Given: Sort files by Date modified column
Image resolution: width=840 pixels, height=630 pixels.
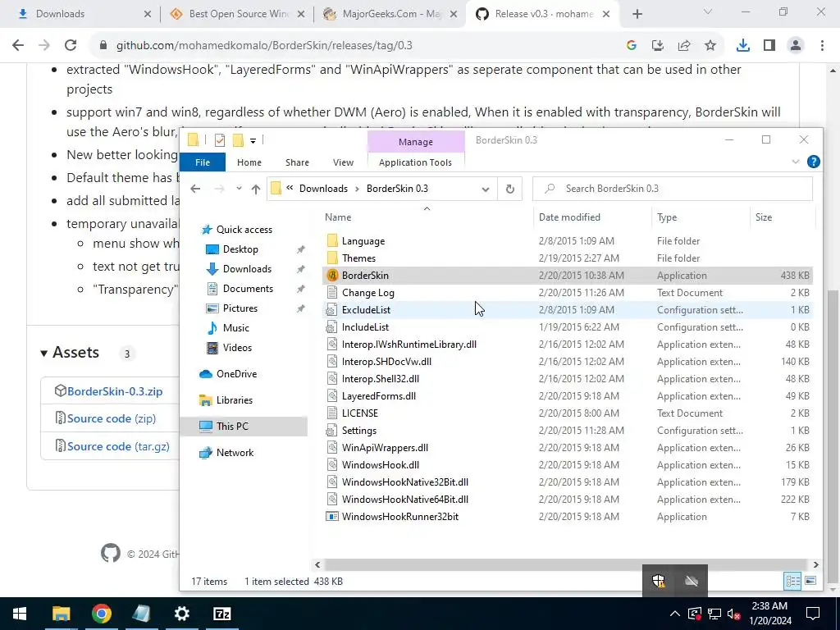Looking at the screenshot, I should (x=569, y=217).
